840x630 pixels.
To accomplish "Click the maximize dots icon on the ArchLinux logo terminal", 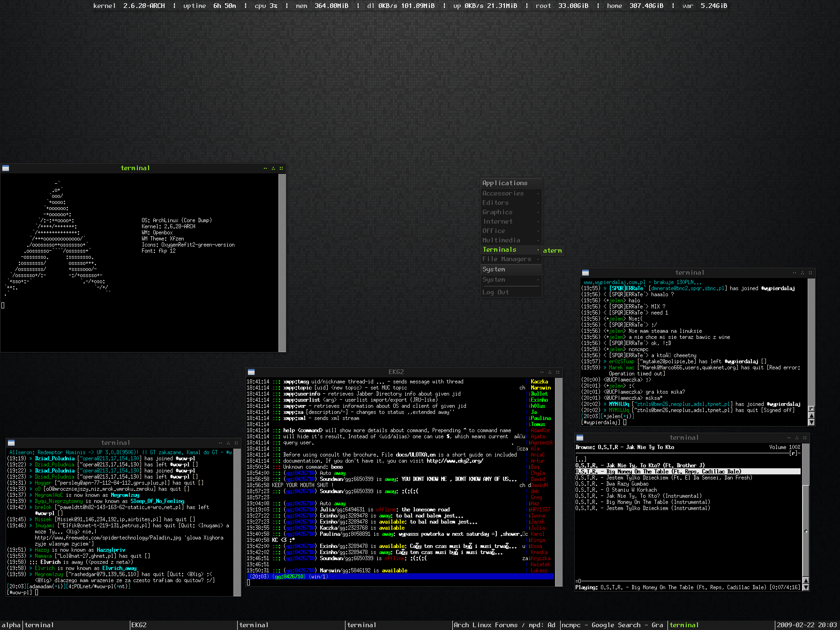I will click(x=273, y=168).
